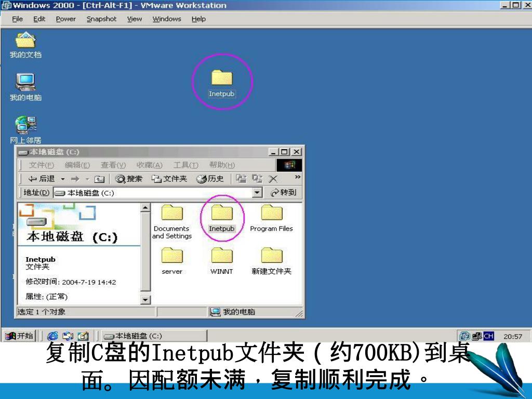Launch Outlook Express from quick launch

68,336
